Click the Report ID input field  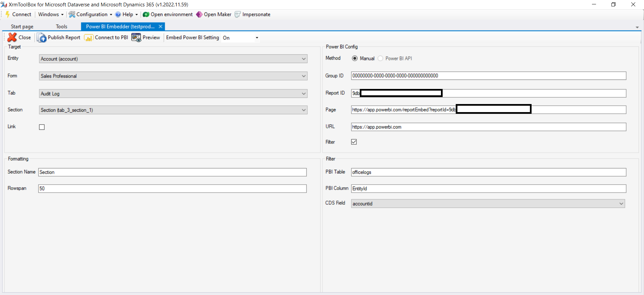(489, 93)
